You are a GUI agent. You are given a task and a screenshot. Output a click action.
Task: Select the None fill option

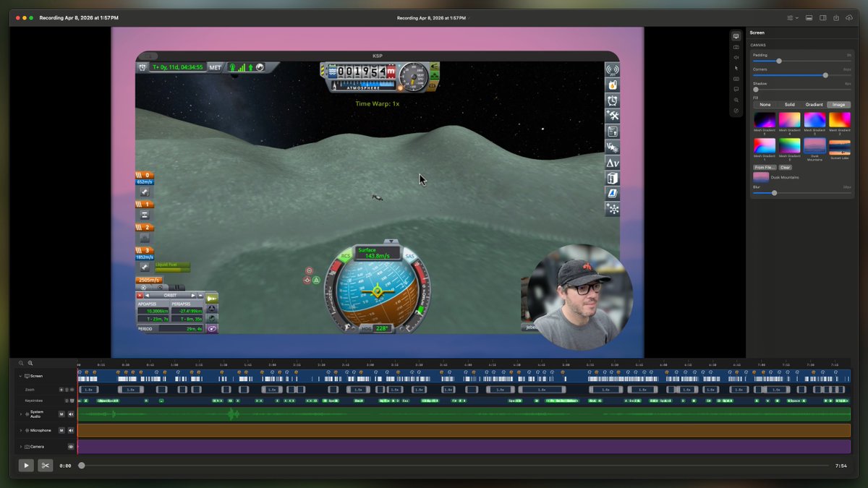765,105
